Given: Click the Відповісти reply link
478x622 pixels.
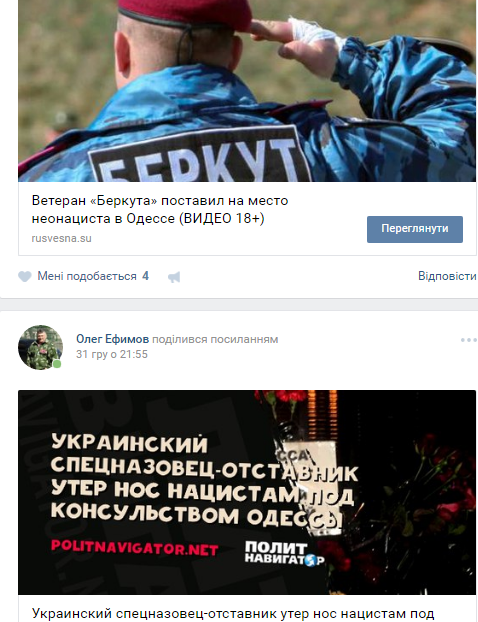Looking at the screenshot, I should pyautogui.click(x=447, y=276).
